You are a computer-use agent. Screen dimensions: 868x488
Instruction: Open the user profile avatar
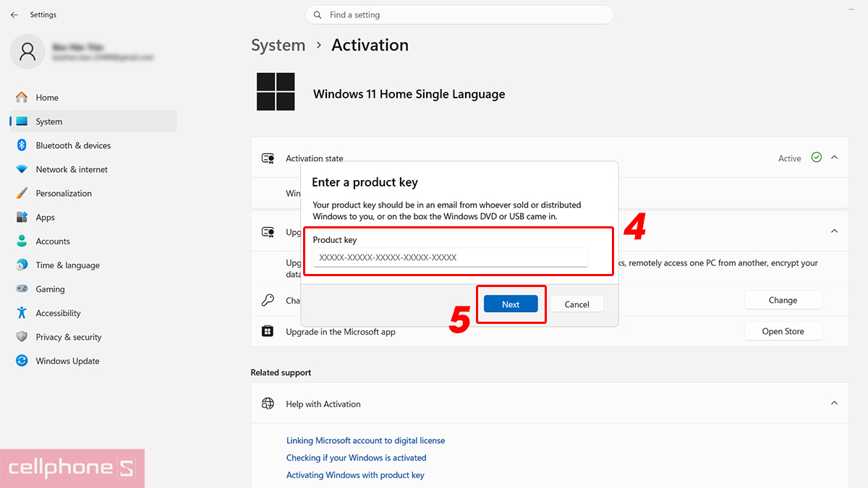27,51
